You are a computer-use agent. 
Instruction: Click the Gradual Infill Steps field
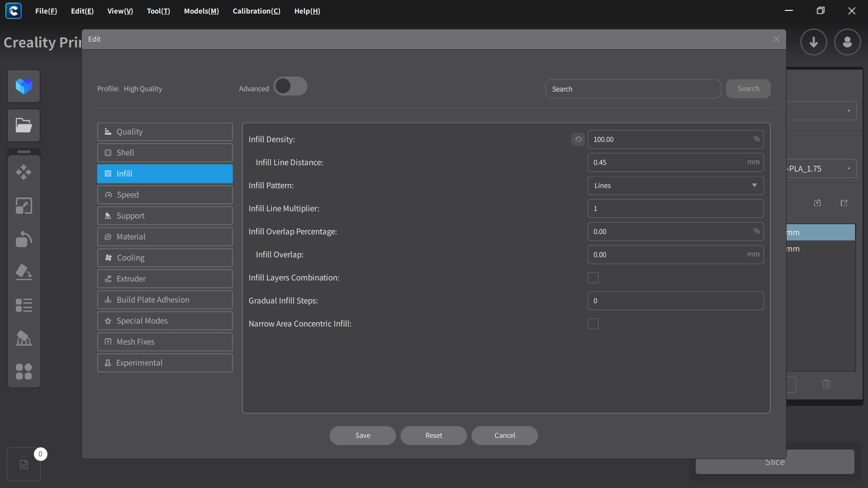676,301
